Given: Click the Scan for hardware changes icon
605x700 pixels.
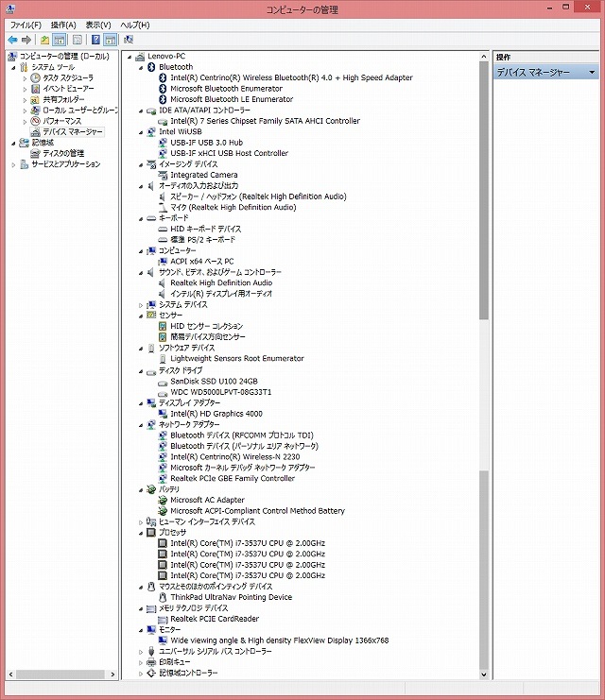Looking at the screenshot, I should pyautogui.click(x=129, y=41).
